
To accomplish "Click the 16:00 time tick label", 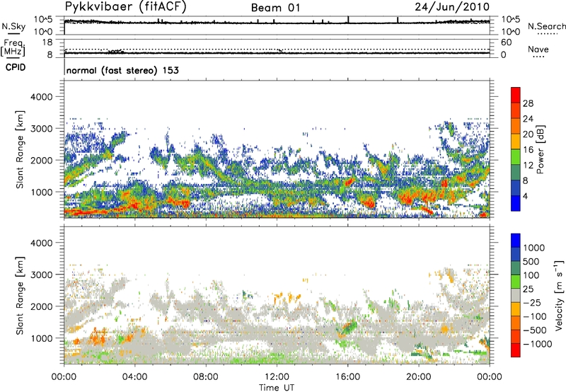I will tap(347, 377).
